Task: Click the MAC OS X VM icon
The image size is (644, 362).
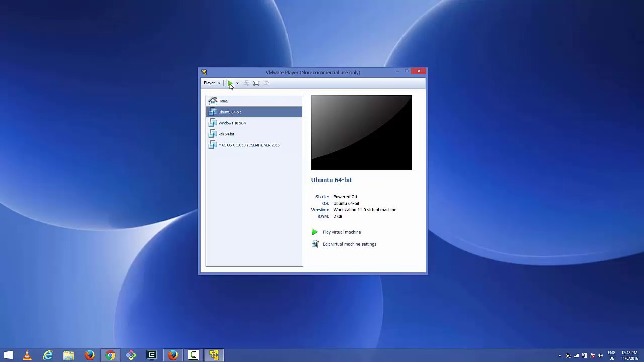Action: (x=213, y=145)
